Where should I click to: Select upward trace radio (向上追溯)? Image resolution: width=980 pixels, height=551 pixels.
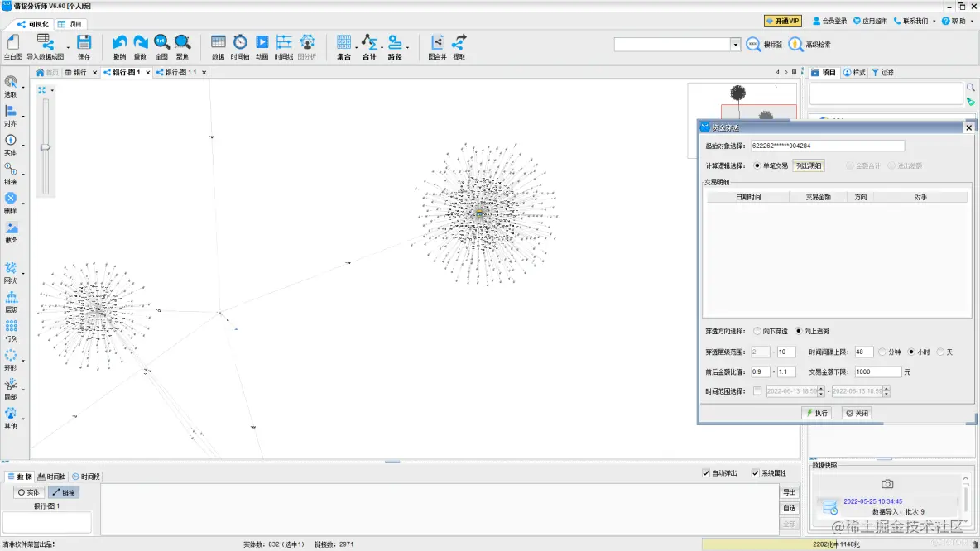tap(798, 331)
